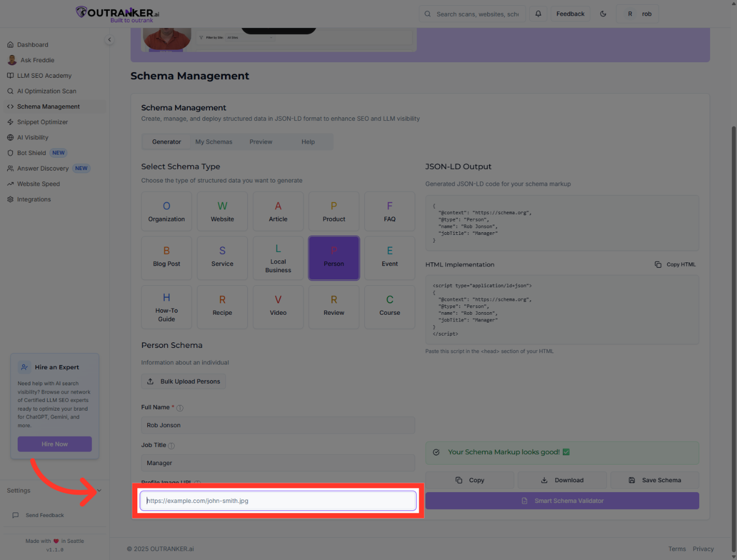This screenshot has height=560, width=737.
Task: Click the Full Name info icon
Action: (x=180, y=408)
